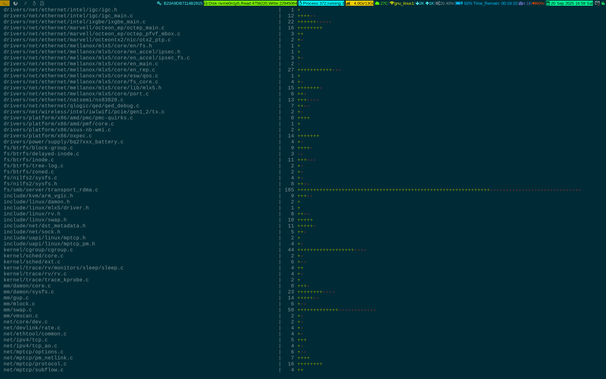Screen dimensions: 606x379
Task: Click the include/uapi/linux/mptcp_pm.h path
Action: pyautogui.click(x=49, y=244)
